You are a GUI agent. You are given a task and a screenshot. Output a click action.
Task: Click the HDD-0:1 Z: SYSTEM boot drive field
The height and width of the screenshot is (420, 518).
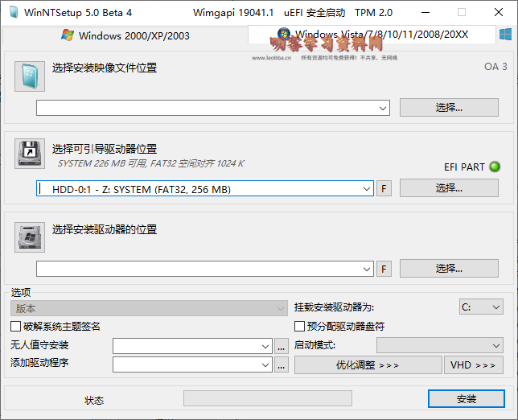(x=204, y=188)
